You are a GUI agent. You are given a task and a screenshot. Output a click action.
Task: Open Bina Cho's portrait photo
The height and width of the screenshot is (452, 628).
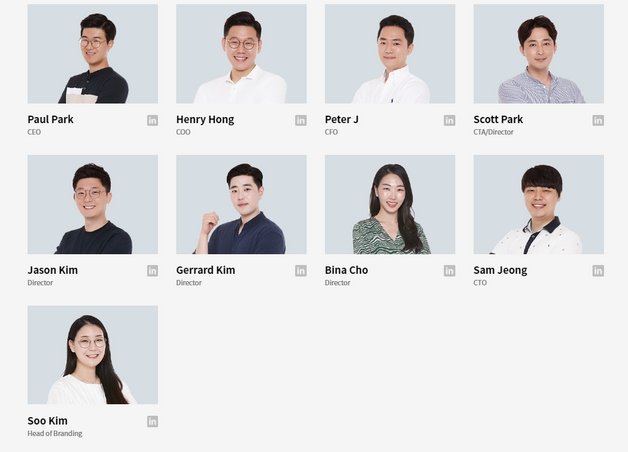[390, 205]
